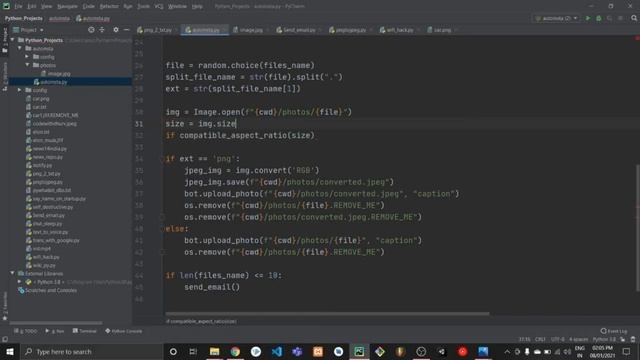Open the Python Console tool window
The width and height of the screenshot is (640, 360).
tap(124, 331)
